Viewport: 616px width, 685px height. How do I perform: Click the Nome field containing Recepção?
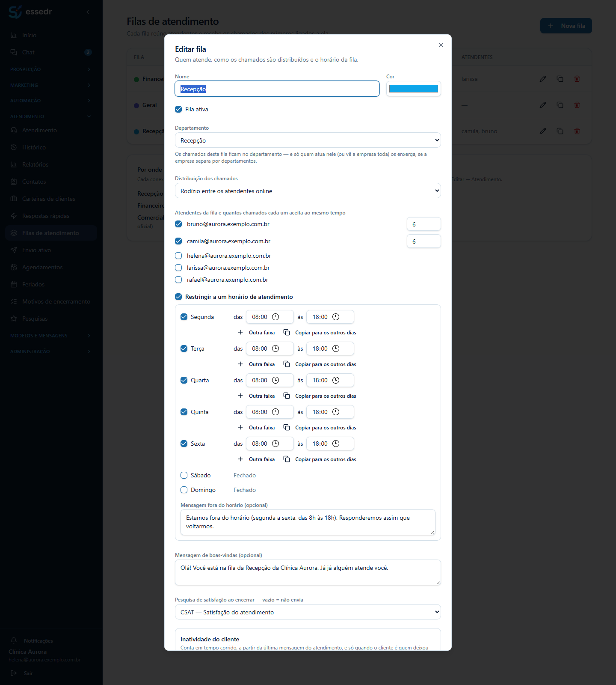click(277, 89)
